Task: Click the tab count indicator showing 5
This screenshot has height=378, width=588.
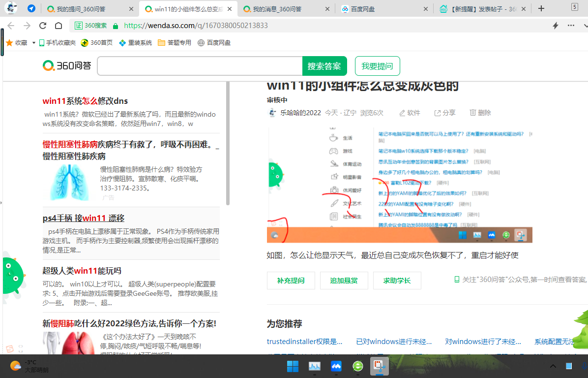Action: pos(575,7)
